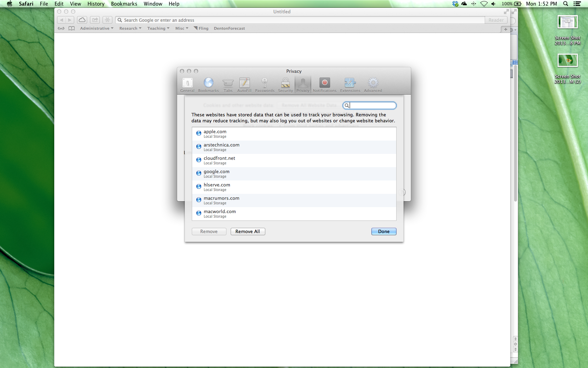
Task: Open Spotlight search in menu bar
Action: (x=566, y=4)
